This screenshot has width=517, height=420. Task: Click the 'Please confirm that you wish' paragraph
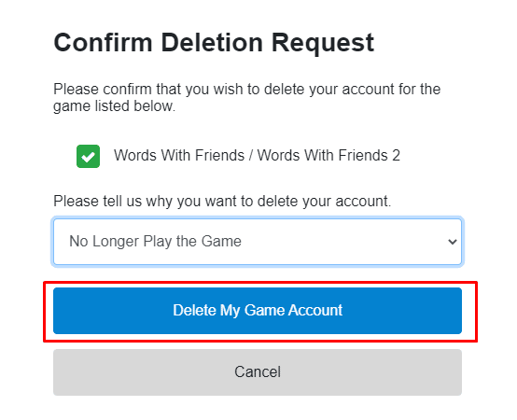pos(247,98)
